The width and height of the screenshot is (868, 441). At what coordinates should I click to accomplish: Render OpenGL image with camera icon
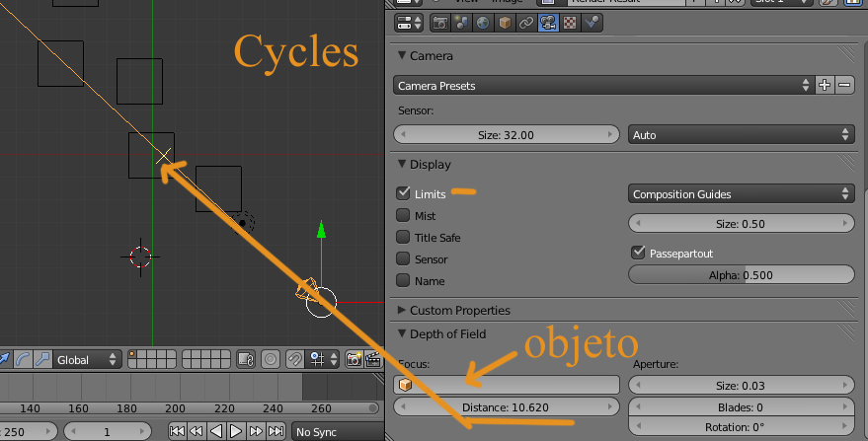coord(354,360)
